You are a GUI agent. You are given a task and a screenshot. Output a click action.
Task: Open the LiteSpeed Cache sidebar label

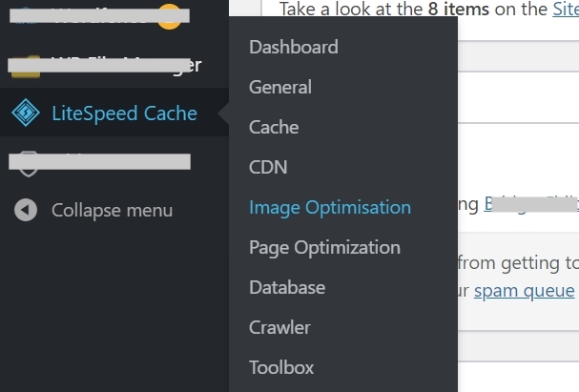(x=124, y=113)
